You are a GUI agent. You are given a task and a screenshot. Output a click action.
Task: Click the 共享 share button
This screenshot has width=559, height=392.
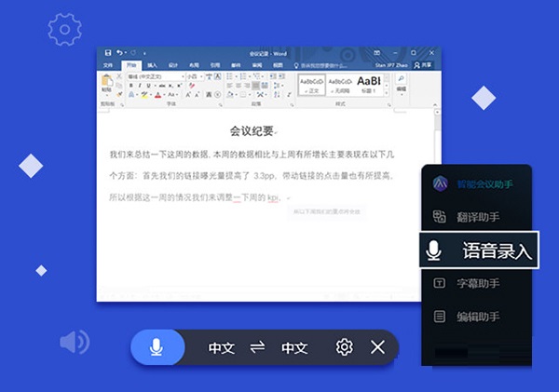(426, 65)
